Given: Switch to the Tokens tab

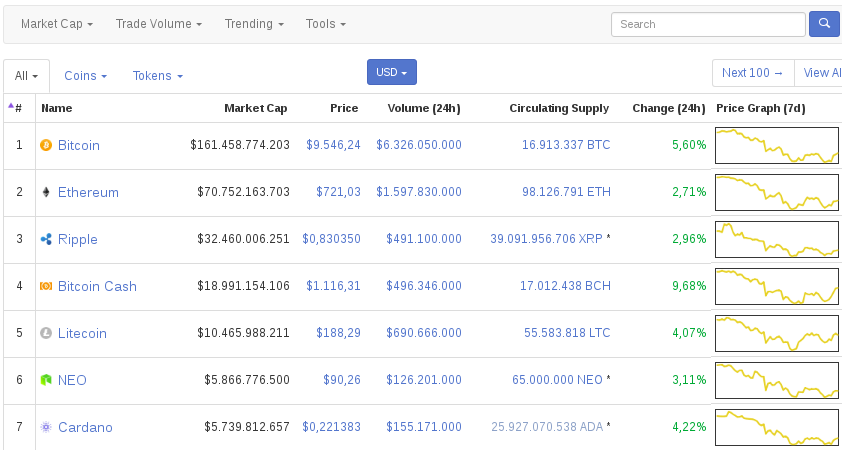Looking at the screenshot, I should (157, 76).
